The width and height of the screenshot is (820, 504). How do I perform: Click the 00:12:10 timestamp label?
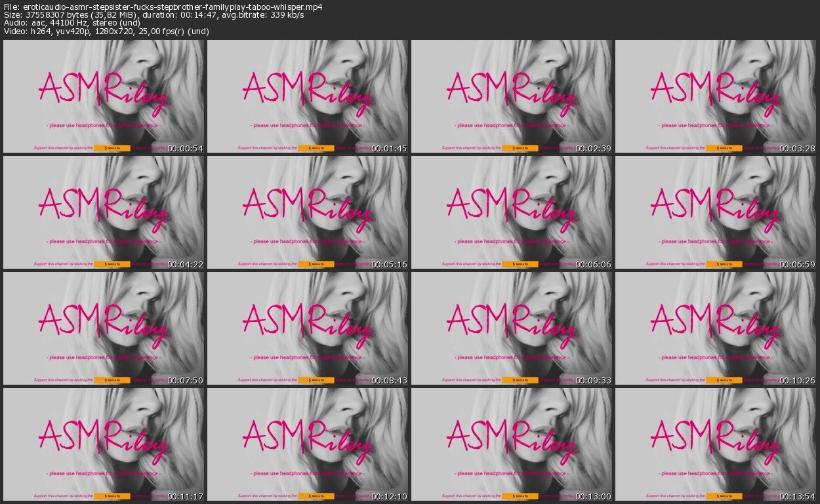(x=389, y=496)
